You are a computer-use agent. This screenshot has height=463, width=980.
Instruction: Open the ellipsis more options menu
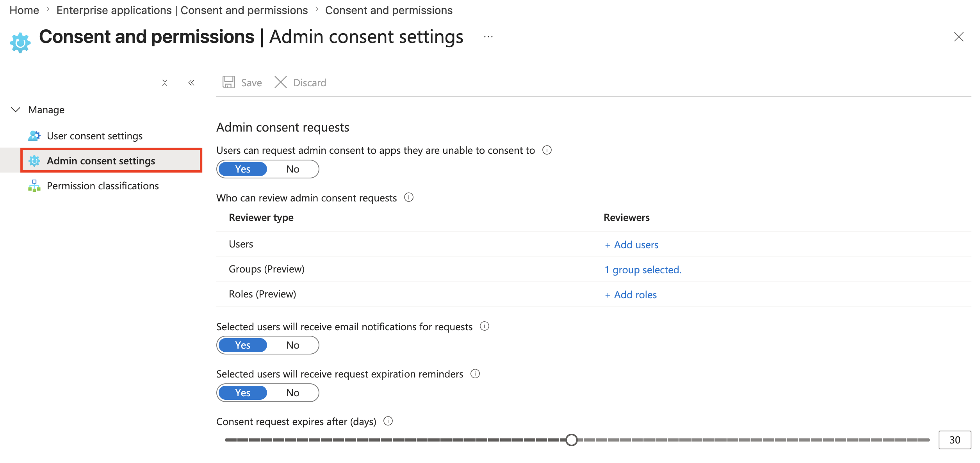click(488, 37)
